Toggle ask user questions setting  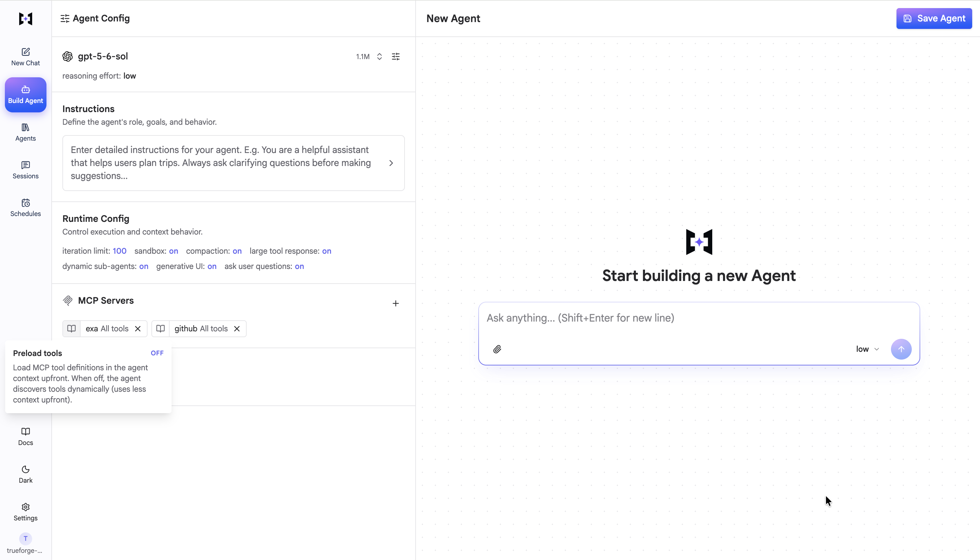coord(300,266)
